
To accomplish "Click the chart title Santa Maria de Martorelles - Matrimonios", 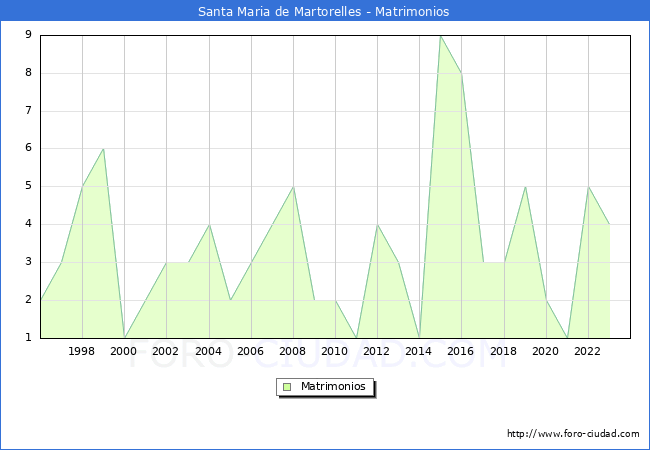I will click(323, 11).
